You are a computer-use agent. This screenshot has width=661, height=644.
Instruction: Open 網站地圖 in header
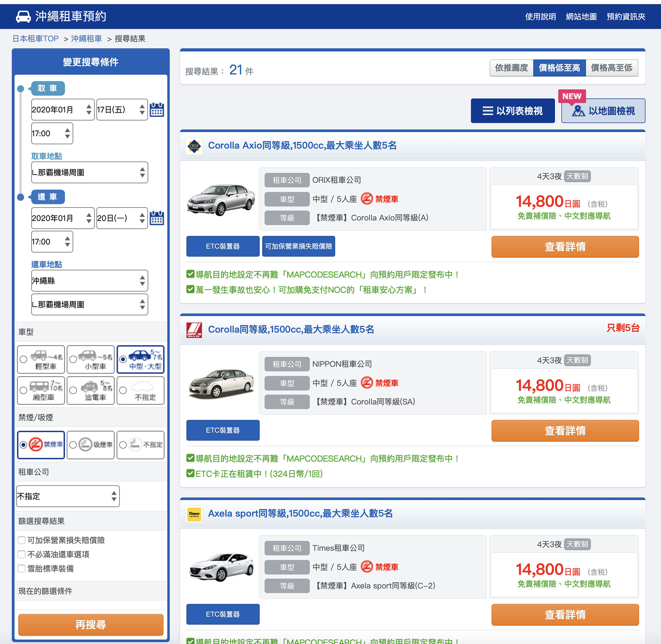[x=581, y=17]
